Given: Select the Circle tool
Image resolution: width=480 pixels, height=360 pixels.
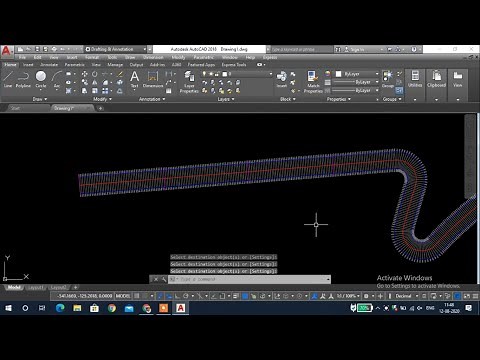Looking at the screenshot, I should (x=41, y=79).
